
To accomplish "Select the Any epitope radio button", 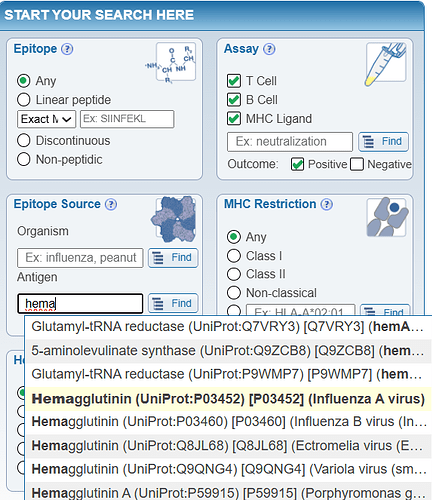I will click(24, 81).
